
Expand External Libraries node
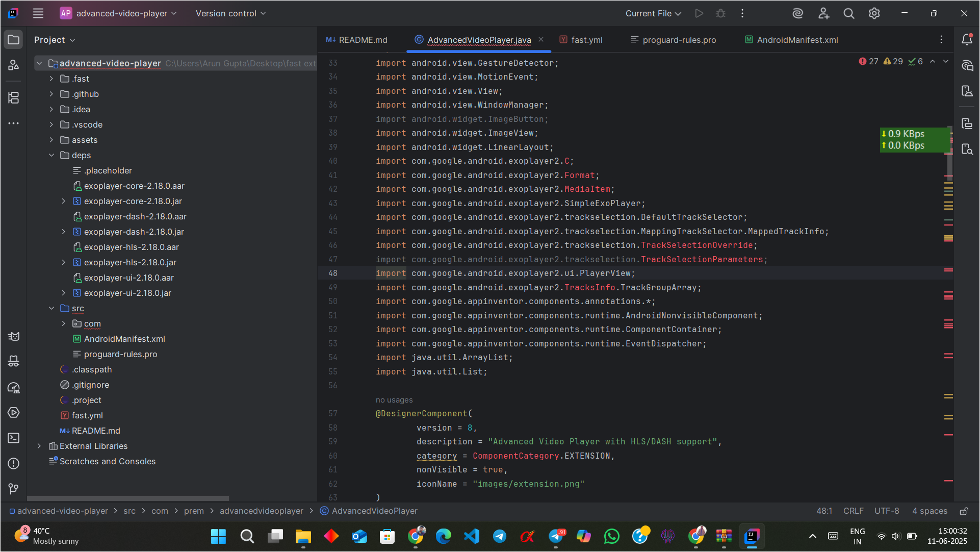click(39, 446)
